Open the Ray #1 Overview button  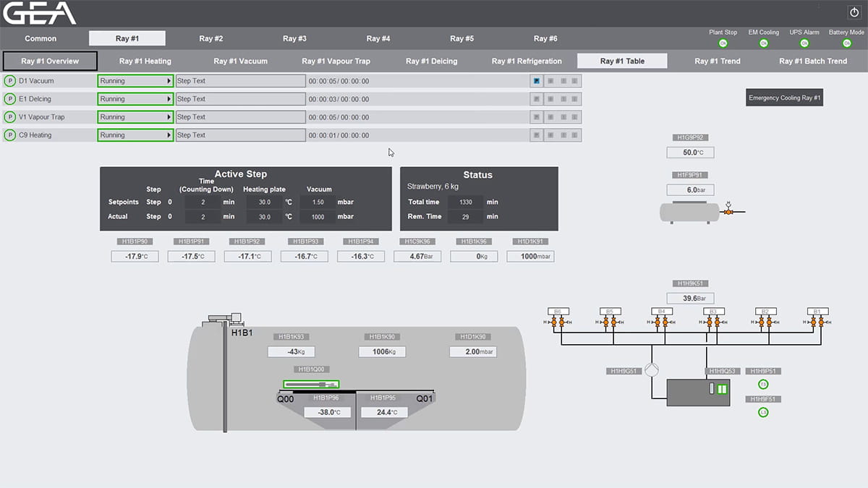coord(50,61)
